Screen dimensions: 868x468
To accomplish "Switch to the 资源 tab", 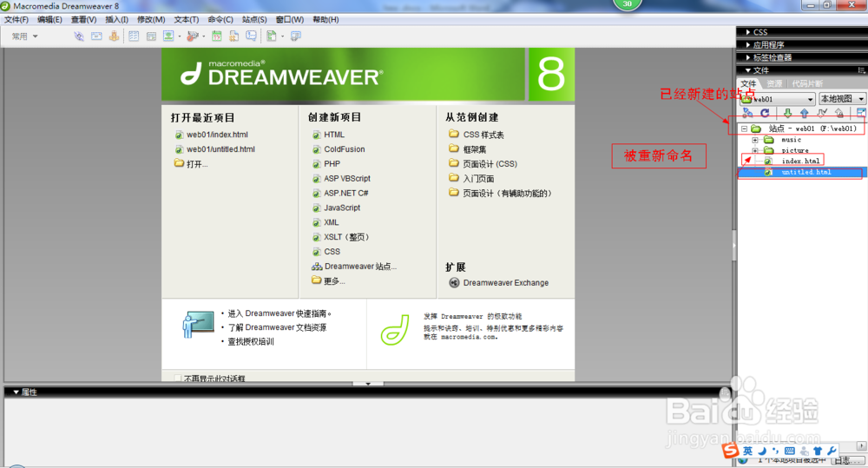I will 774,83.
